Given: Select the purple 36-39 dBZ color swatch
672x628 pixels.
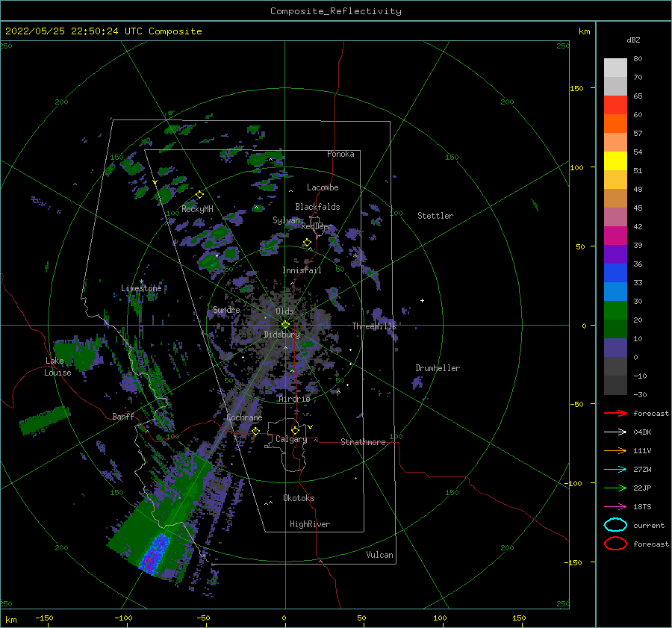Looking at the screenshot, I should click(x=615, y=255).
